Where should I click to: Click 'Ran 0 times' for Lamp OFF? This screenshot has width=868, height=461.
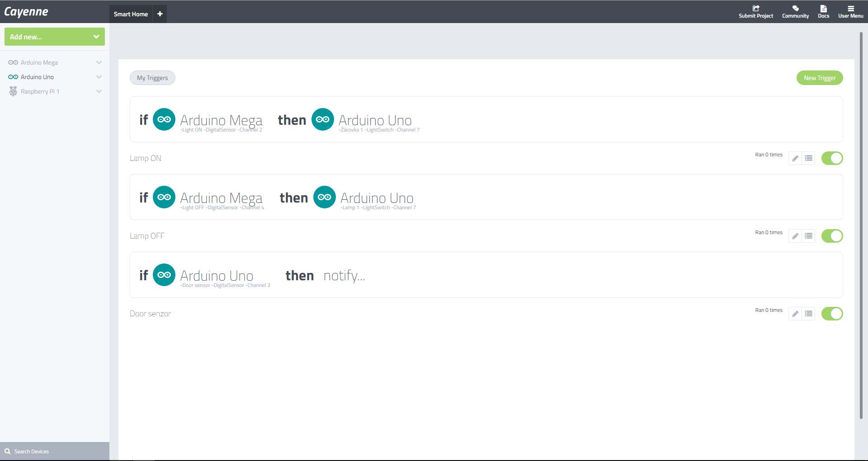(769, 232)
